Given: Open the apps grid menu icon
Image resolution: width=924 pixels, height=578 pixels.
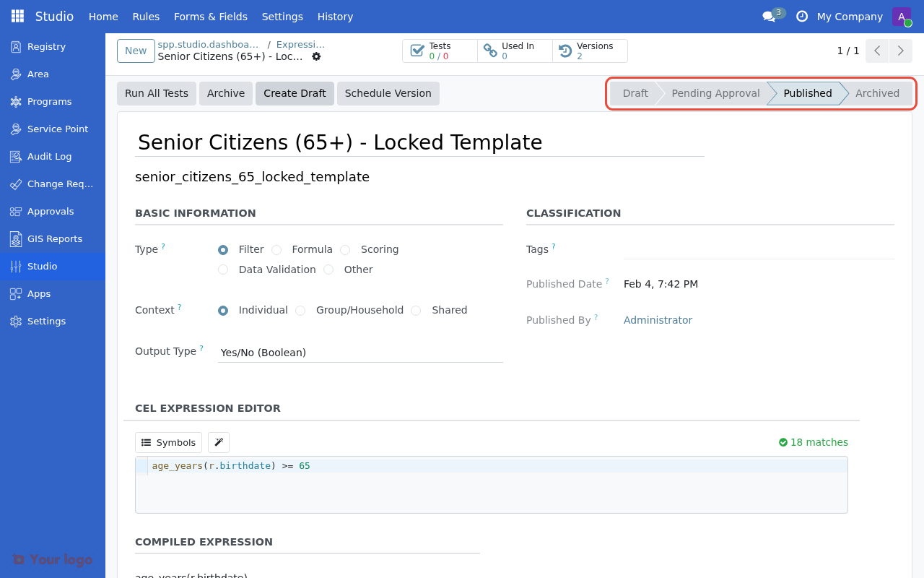Looking at the screenshot, I should (17, 16).
